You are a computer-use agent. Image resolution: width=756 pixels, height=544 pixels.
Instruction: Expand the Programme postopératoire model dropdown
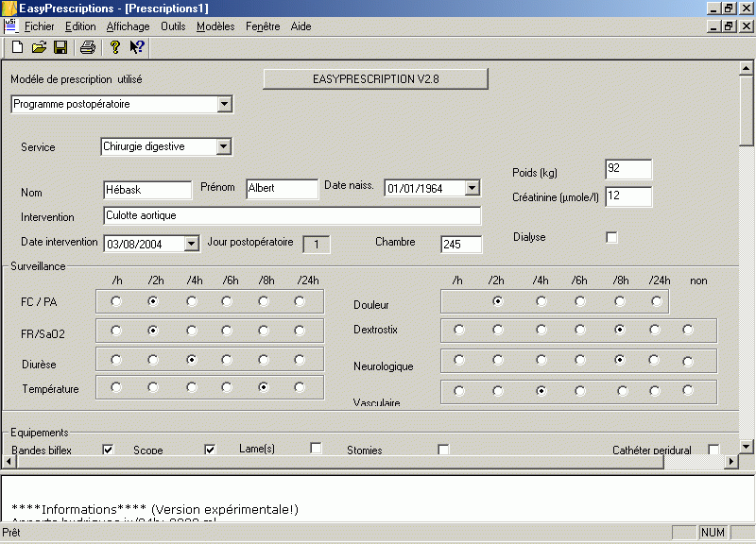click(224, 104)
